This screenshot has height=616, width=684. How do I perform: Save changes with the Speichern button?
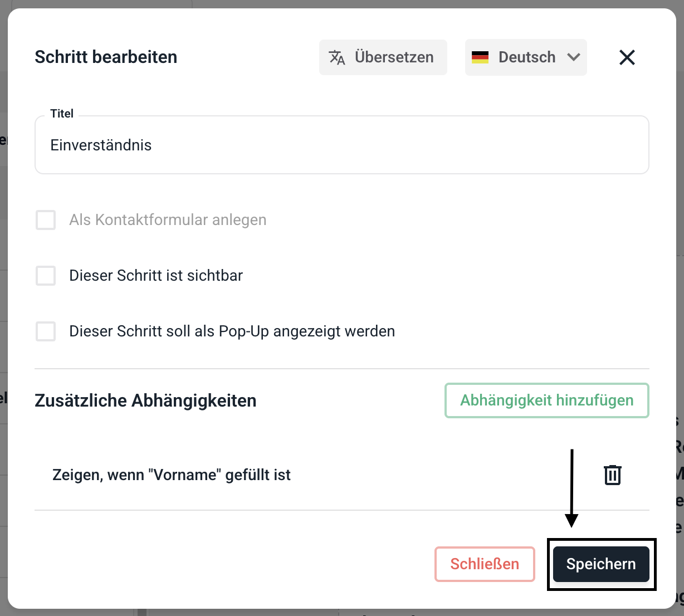[601, 564]
